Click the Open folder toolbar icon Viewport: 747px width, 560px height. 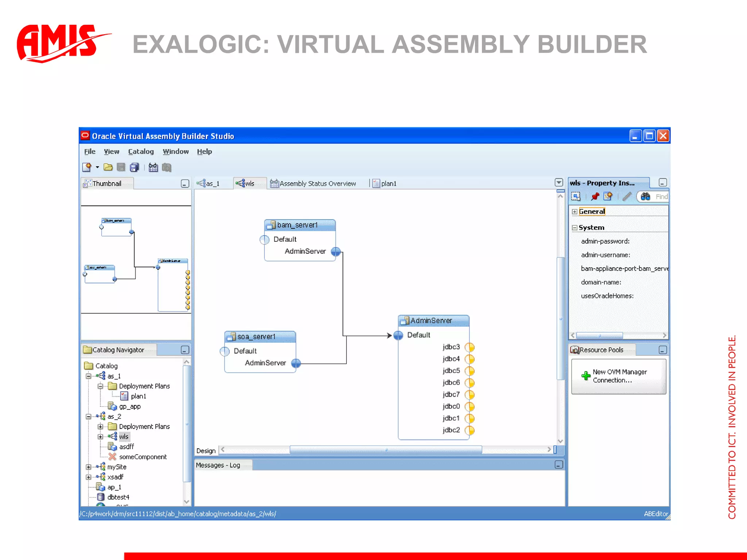click(x=108, y=167)
